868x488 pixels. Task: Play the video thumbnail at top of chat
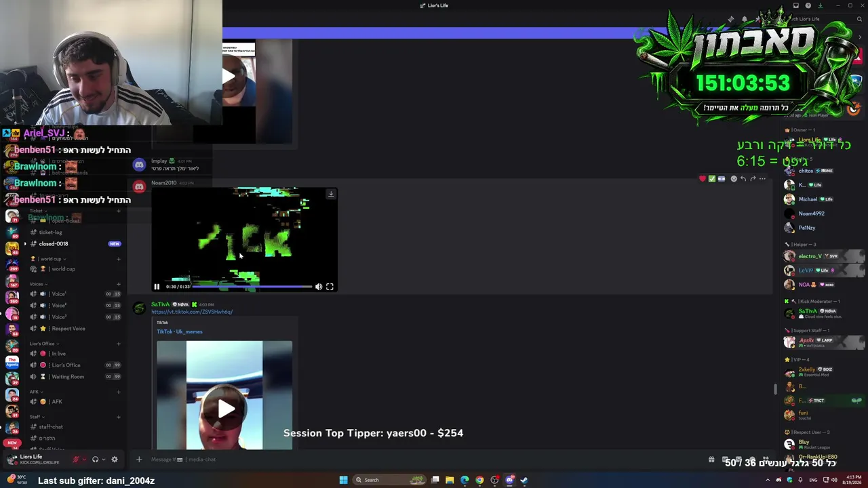point(229,76)
